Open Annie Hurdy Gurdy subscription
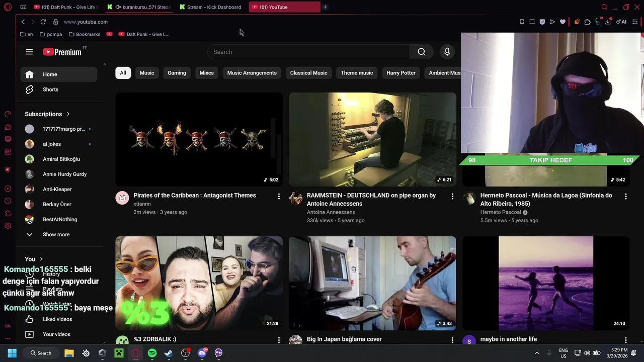The height and width of the screenshot is (362, 644). pos(58,174)
